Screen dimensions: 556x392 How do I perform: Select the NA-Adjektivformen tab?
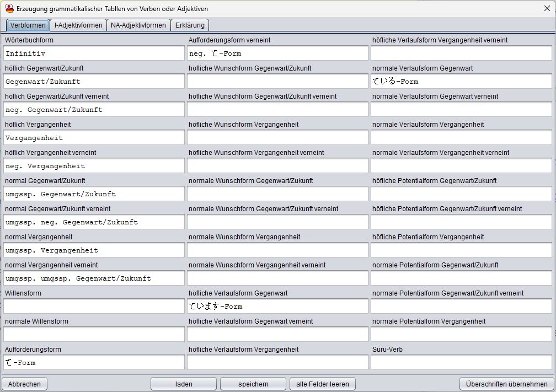(x=138, y=25)
